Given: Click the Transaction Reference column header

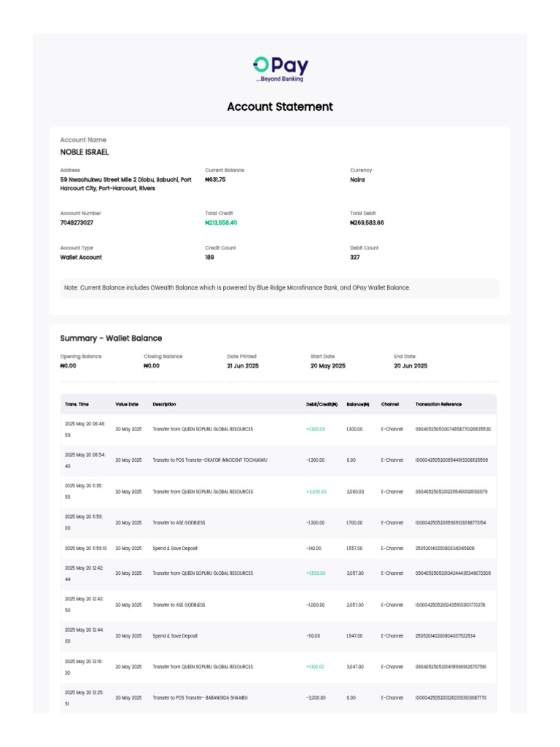Looking at the screenshot, I should (x=438, y=404).
